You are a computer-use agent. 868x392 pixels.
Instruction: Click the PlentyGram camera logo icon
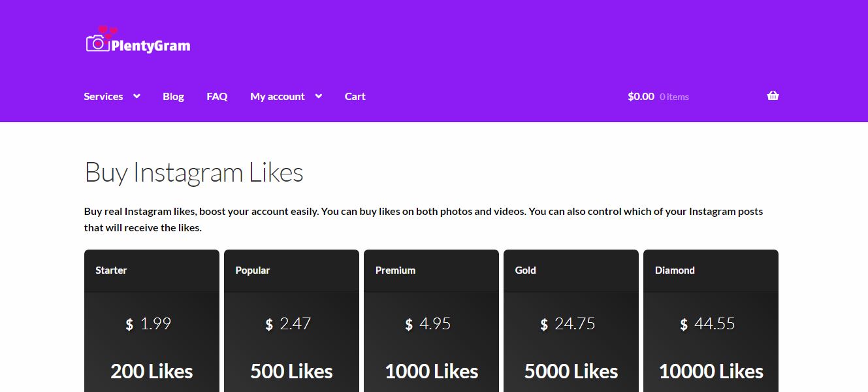tap(97, 42)
